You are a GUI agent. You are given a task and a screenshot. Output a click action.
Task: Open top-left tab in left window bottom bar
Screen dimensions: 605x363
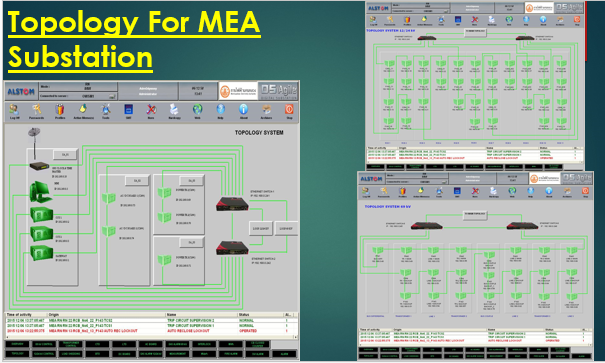tap(17, 344)
